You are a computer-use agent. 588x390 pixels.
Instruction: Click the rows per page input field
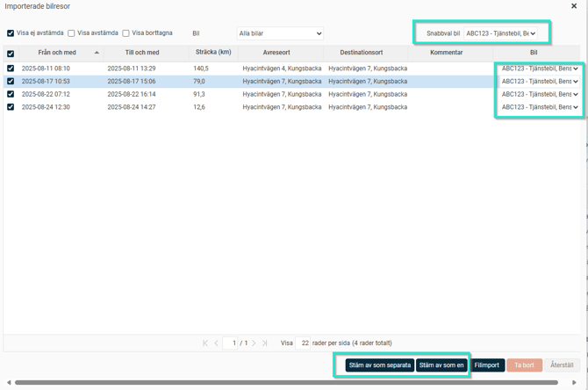pyautogui.click(x=303, y=343)
